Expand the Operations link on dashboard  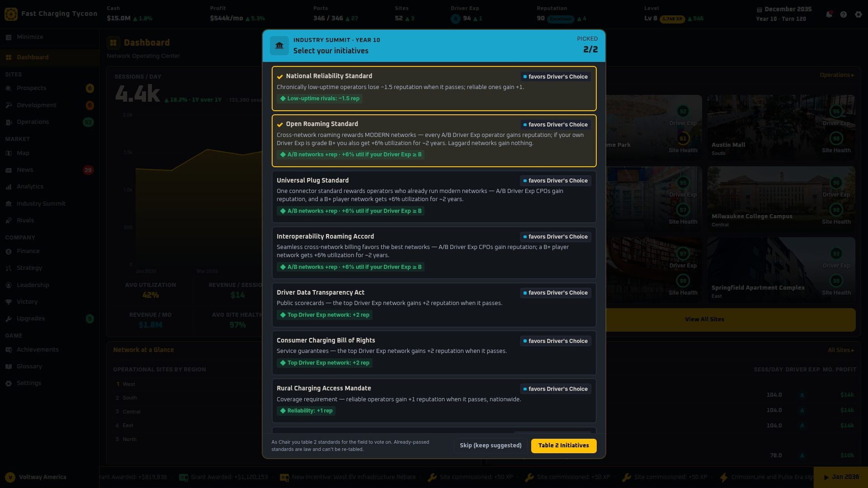click(x=837, y=75)
